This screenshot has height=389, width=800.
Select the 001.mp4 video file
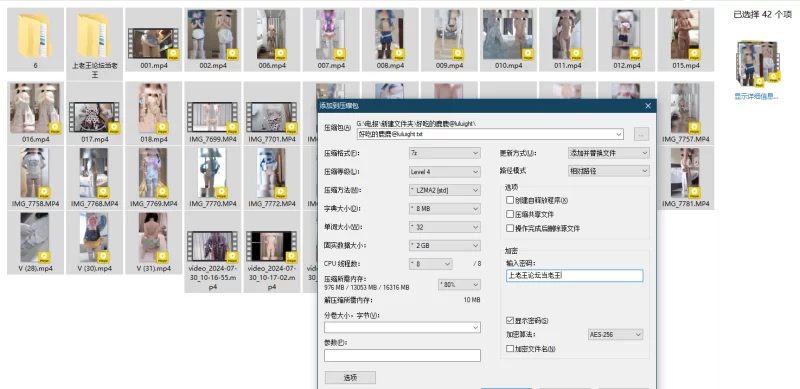coord(154,39)
